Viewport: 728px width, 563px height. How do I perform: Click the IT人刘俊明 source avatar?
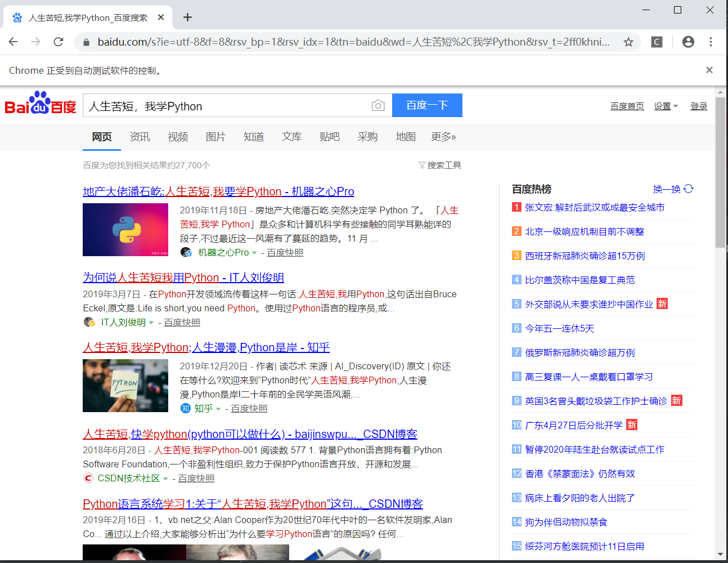pyautogui.click(x=89, y=322)
